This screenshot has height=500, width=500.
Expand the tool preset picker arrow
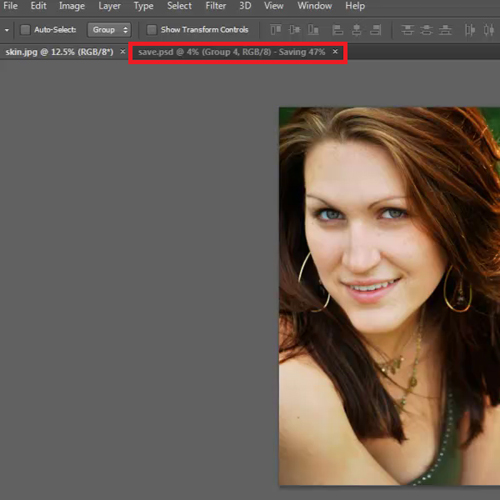click(7, 30)
